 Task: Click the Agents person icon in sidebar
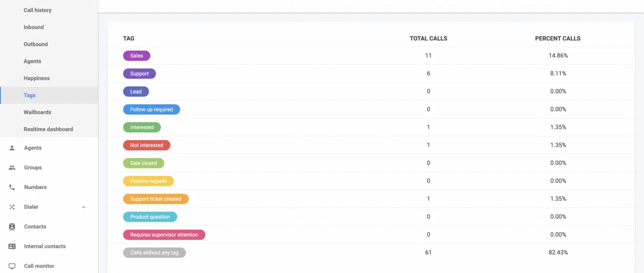click(x=12, y=148)
